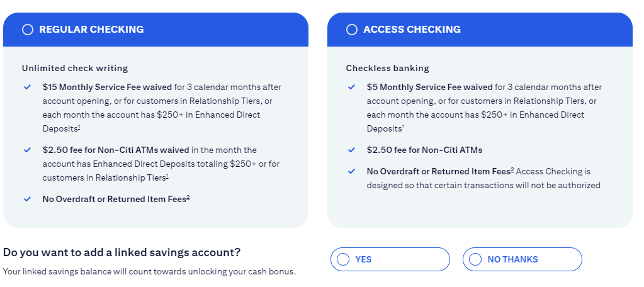This screenshot has height=287, width=644.
Task: Choose YES for linked savings account
Action: pyautogui.click(x=343, y=259)
